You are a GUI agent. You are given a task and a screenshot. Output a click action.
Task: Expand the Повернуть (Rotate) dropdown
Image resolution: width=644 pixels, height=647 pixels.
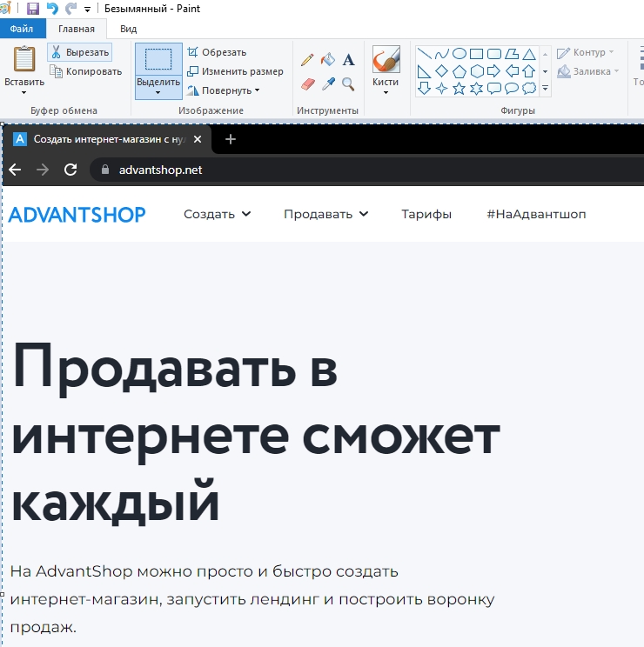[x=224, y=90]
